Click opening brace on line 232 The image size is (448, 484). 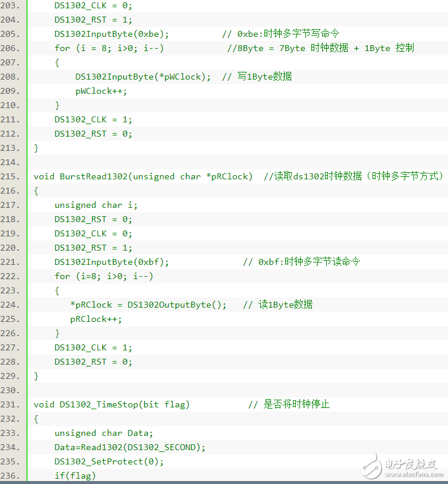(x=36, y=419)
